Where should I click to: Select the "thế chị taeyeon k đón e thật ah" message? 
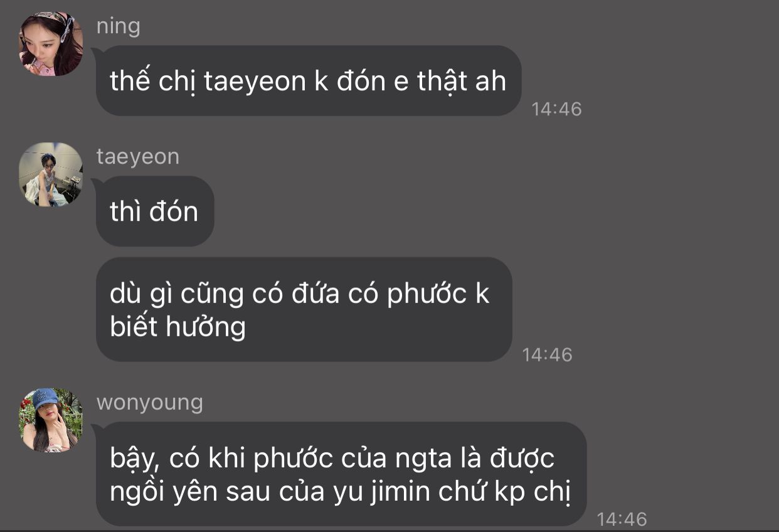point(309,80)
